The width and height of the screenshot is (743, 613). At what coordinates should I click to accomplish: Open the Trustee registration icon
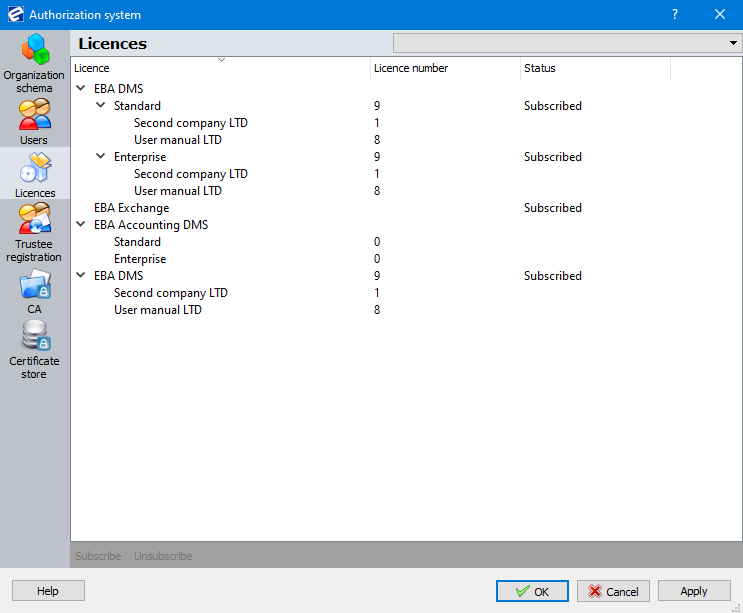coord(35,218)
